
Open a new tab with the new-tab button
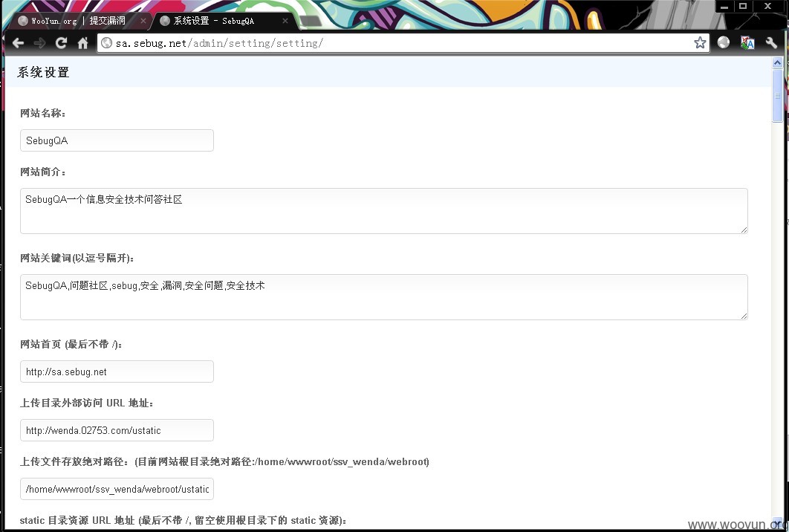tap(311, 21)
